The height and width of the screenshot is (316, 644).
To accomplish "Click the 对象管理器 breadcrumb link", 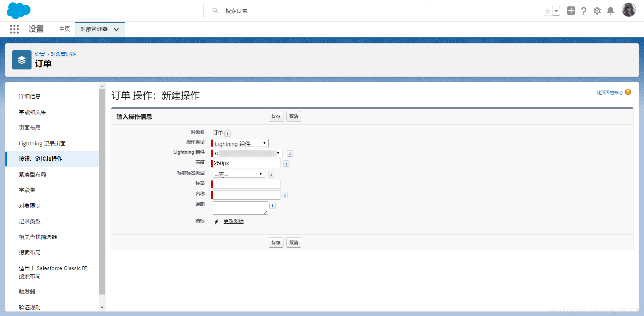I will (63, 54).
